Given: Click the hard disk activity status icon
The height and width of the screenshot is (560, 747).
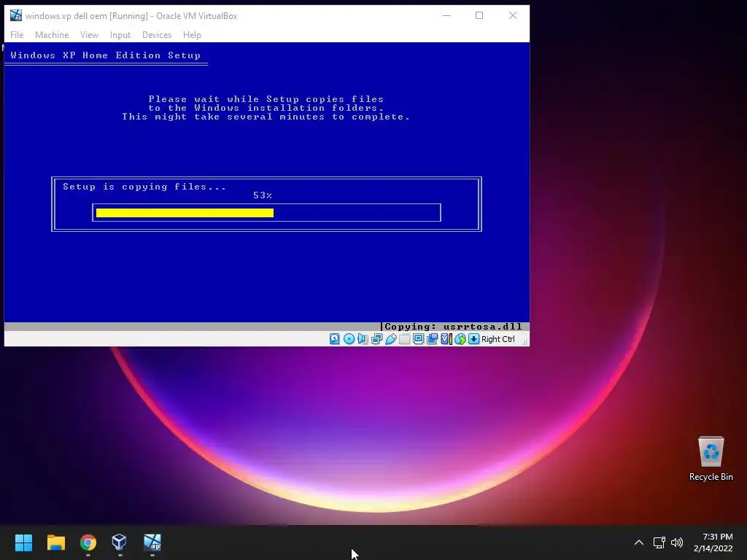Looking at the screenshot, I should [x=334, y=338].
